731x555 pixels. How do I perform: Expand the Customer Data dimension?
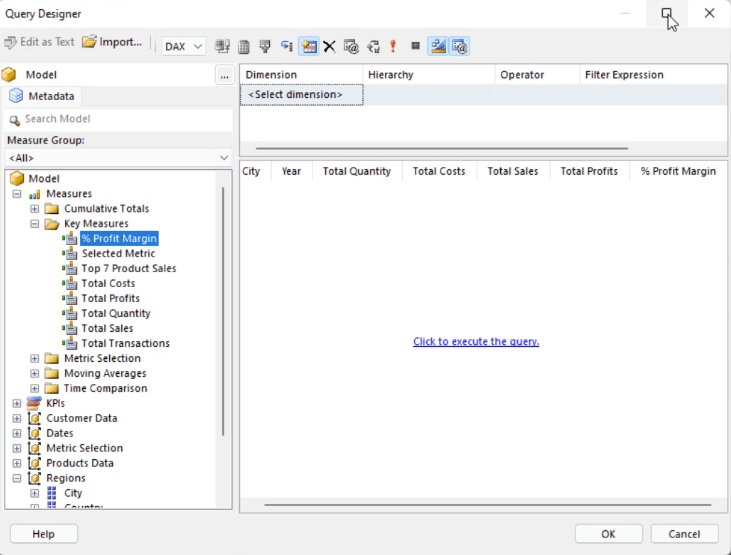click(17, 418)
